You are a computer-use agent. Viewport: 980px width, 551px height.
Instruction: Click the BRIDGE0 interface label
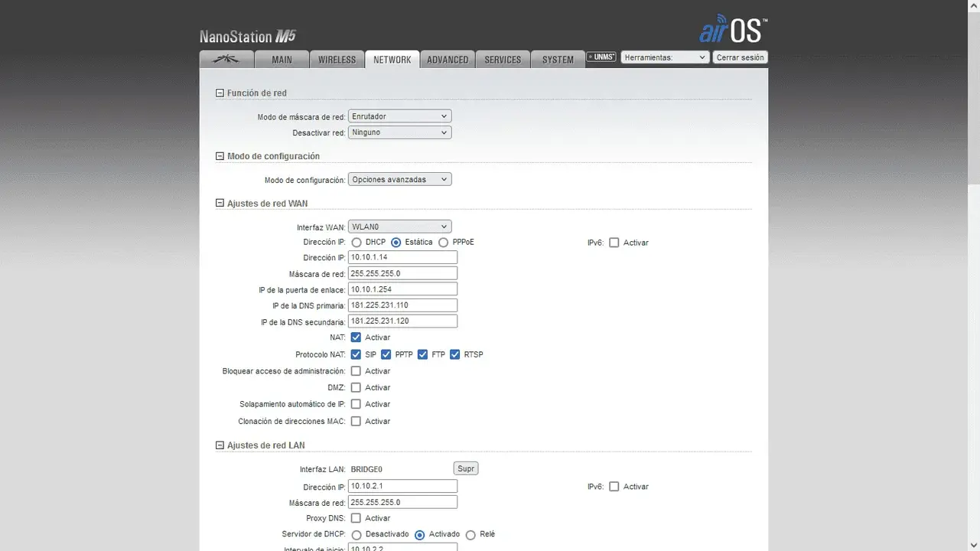[366, 469]
